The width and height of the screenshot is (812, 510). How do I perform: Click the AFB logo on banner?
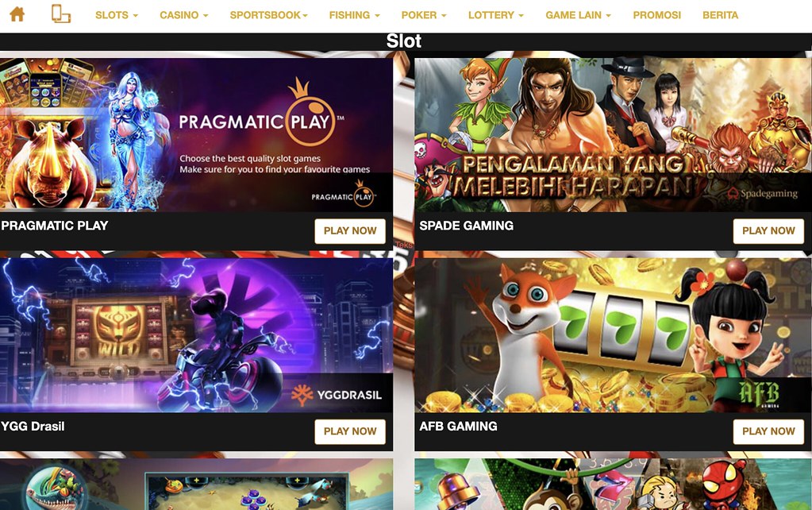759,394
